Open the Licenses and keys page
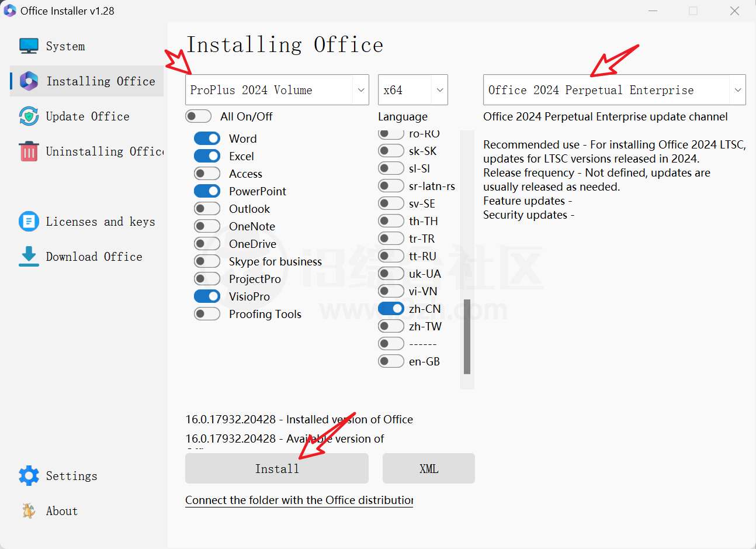The image size is (756, 549). tap(100, 222)
